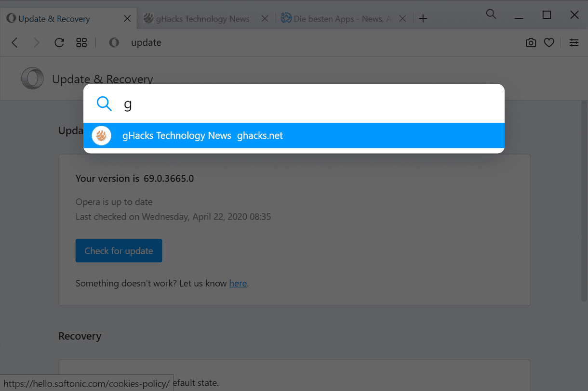Click the ghacks.net URL in result
Image resolution: width=588 pixels, height=391 pixels.
[260, 136]
